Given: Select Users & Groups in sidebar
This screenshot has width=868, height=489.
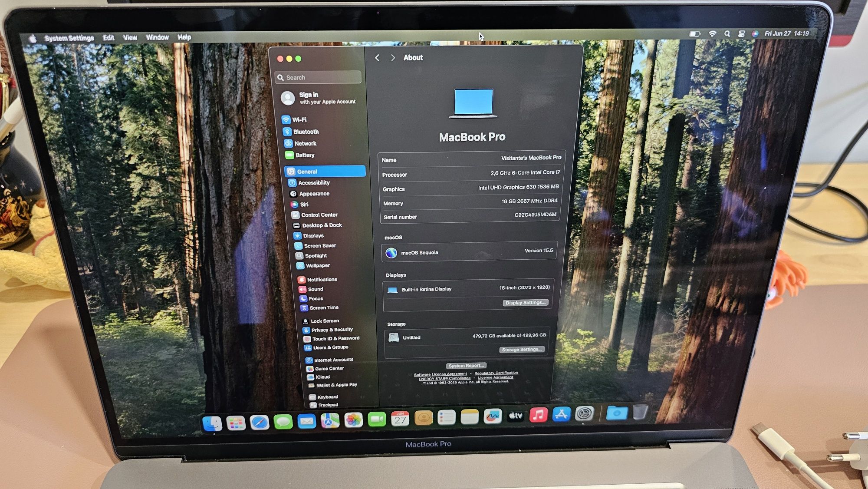Looking at the screenshot, I should [326, 347].
